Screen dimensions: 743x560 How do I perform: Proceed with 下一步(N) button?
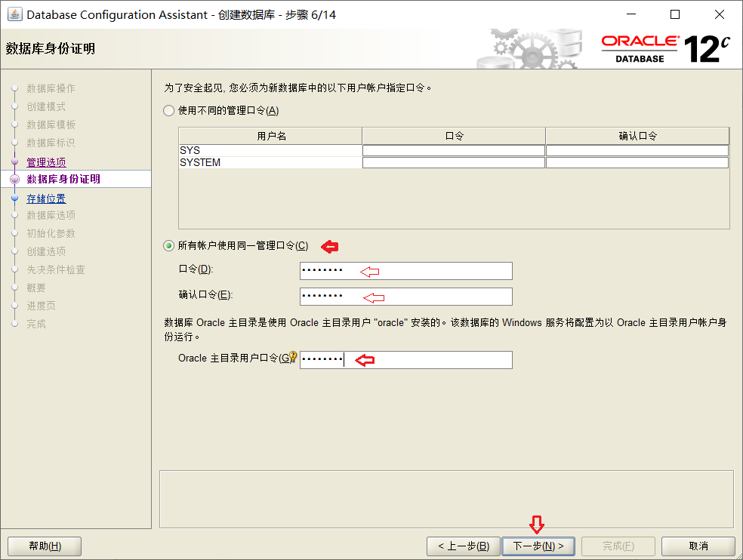click(x=538, y=546)
